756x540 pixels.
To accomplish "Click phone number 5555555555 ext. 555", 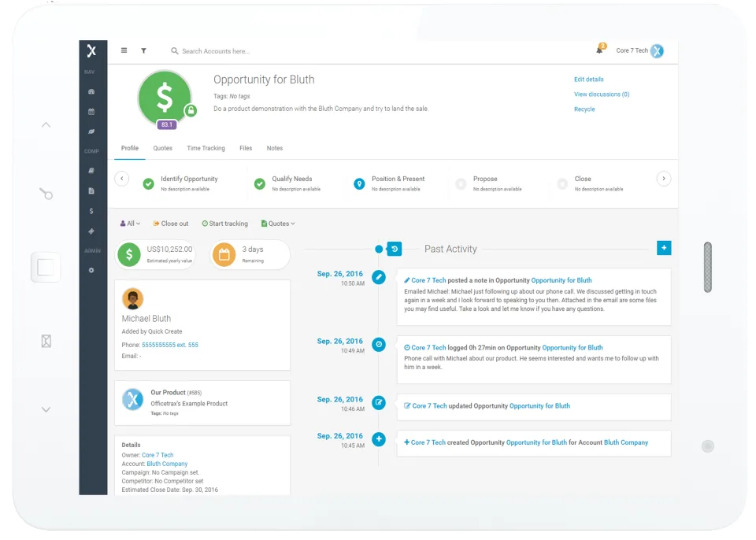I will coord(170,345).
